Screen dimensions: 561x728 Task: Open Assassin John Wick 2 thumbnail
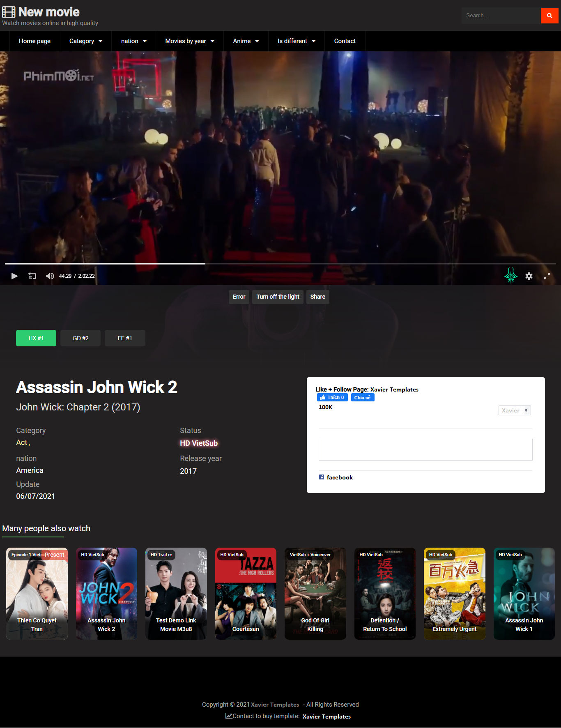coord(106,594)
